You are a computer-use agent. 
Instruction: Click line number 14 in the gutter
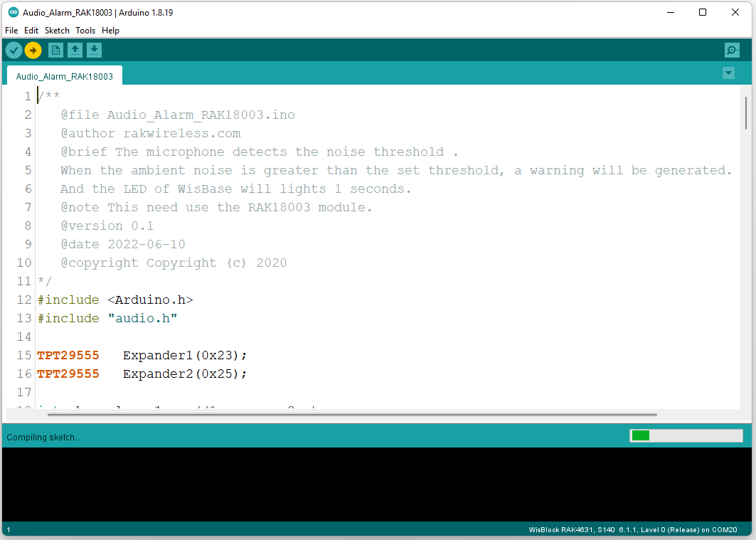click(23, 337)
